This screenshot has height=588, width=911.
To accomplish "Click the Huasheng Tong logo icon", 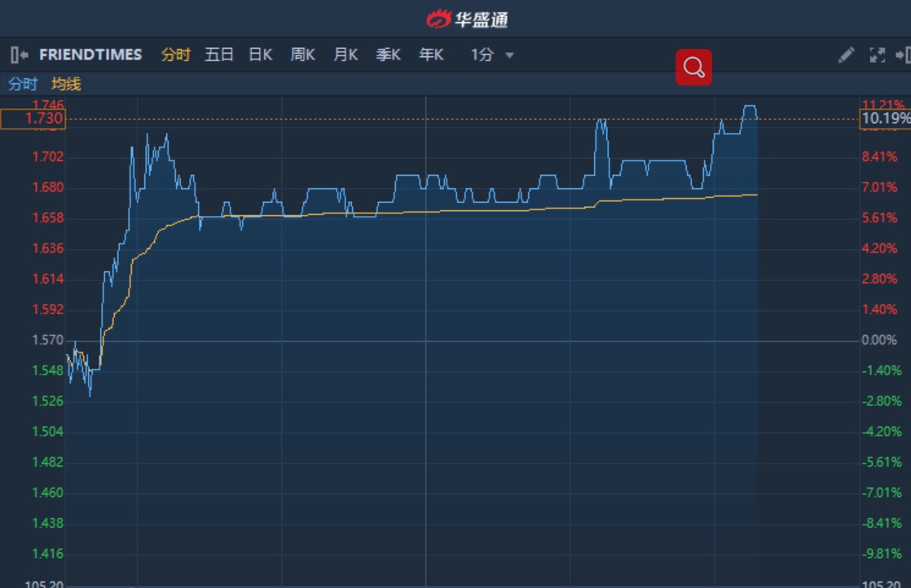I will point(439,18).
